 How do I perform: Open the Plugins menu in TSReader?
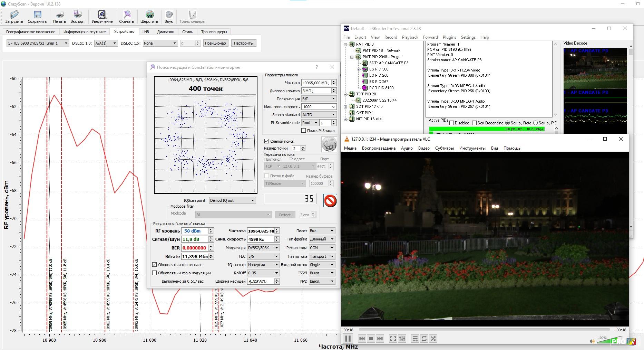(x=449, y=37)
